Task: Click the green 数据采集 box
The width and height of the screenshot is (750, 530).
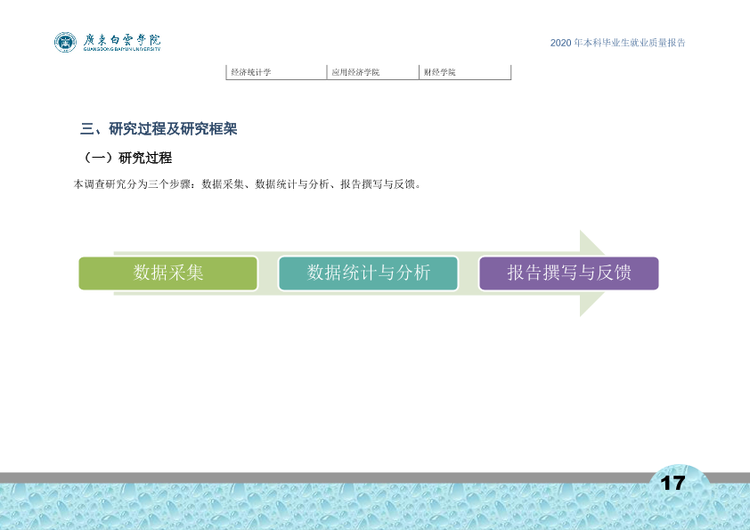Action: pos(168,273)
